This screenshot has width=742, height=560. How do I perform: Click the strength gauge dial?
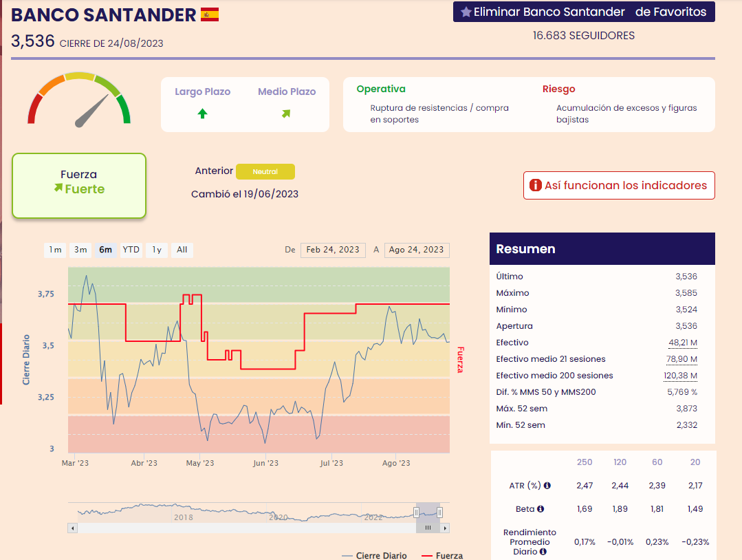point(79,100)
